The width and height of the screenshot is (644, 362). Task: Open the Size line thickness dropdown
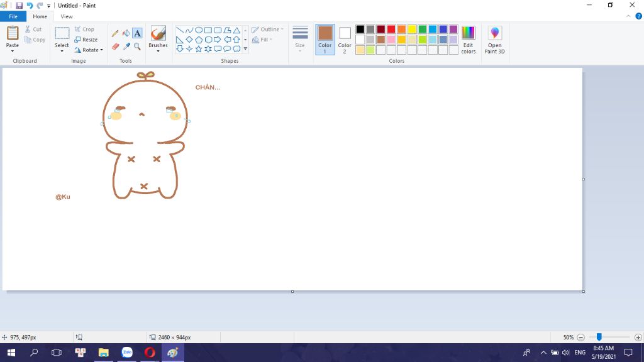[300, 38]
